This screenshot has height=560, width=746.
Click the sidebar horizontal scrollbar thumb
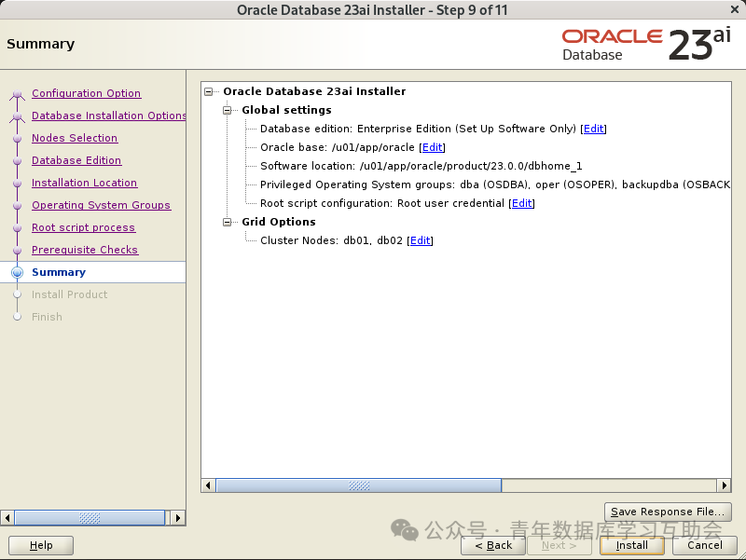pos(90,518)
